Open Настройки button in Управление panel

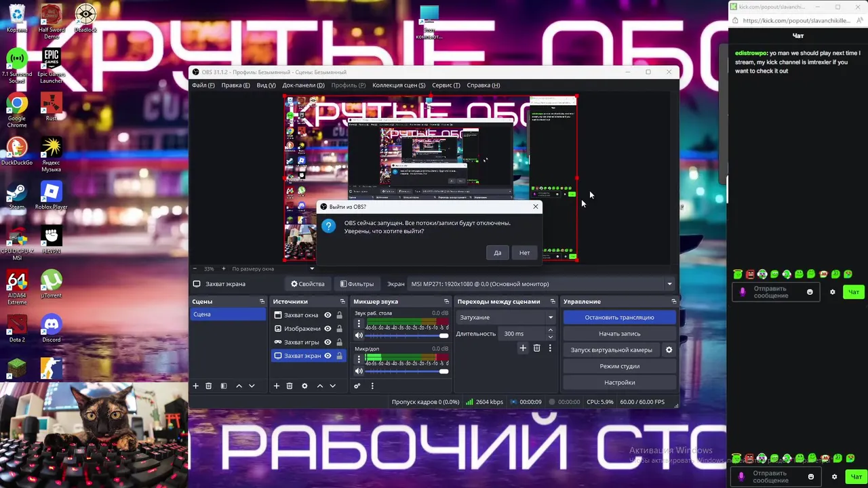click(x=619, y=382)
